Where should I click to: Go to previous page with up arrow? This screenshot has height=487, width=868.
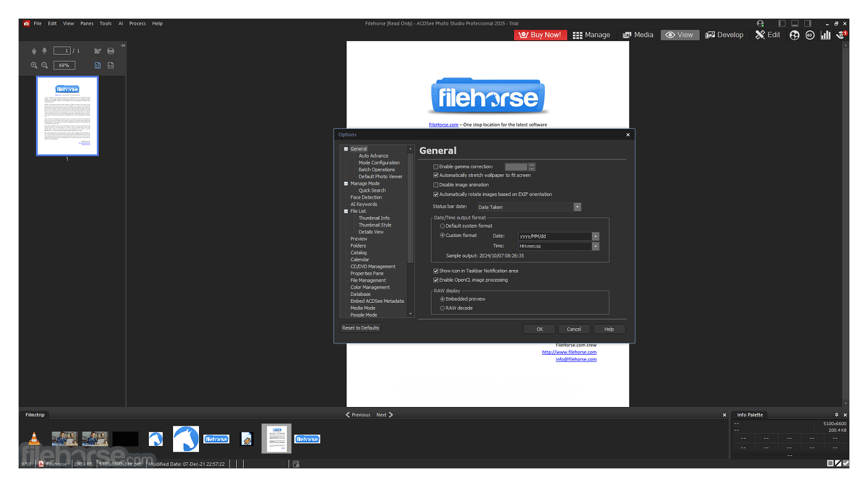[34, 51]
